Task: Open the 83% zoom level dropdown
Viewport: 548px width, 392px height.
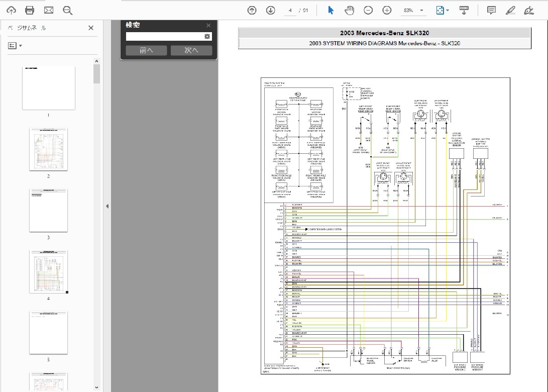Action: 414,10
